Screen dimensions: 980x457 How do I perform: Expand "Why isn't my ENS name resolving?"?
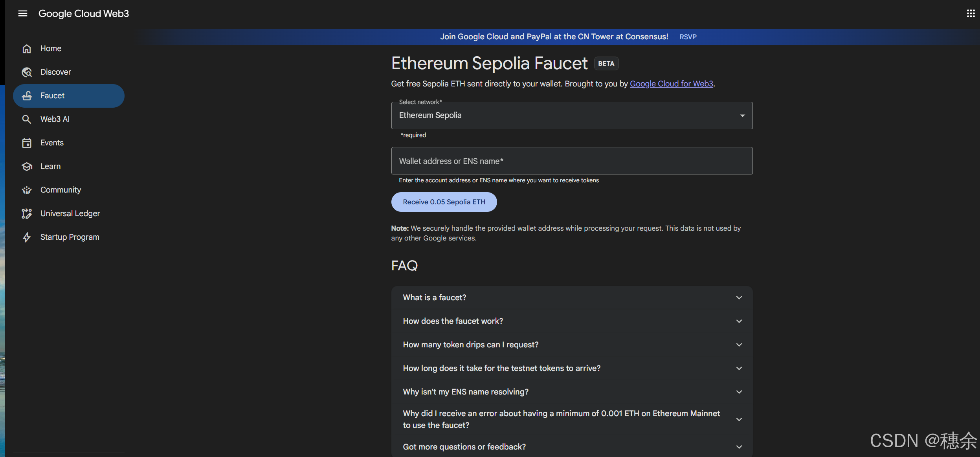coord(572,392)
